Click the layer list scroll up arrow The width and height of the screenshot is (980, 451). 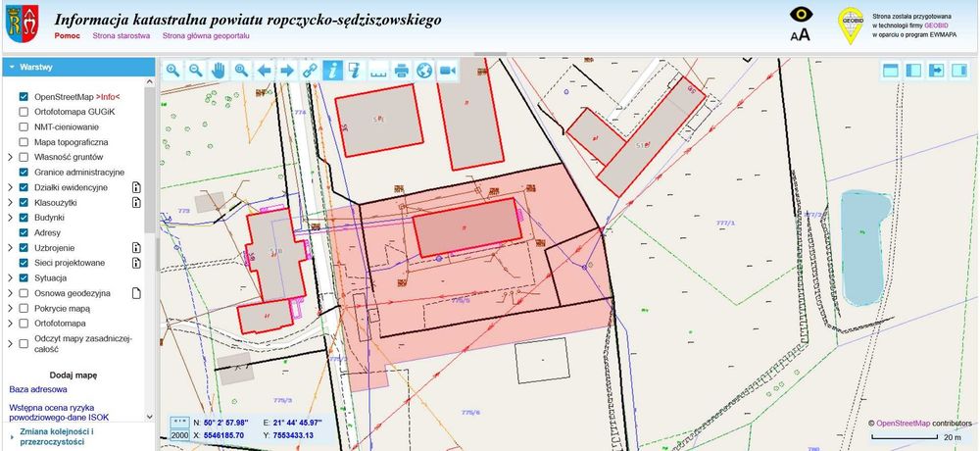coord(149,81)
